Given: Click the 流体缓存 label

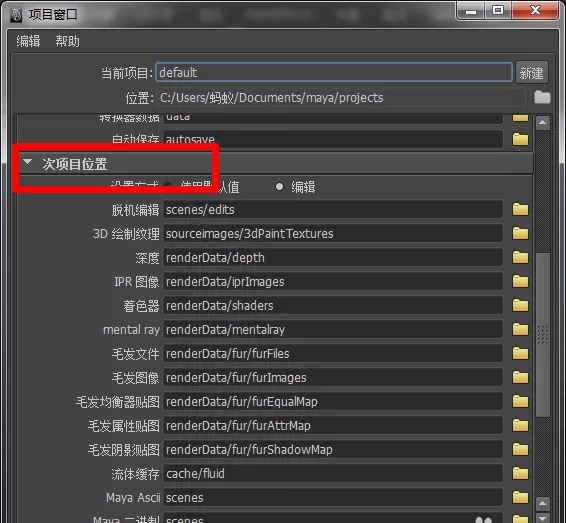Looking at the screenshot, I should (135, 474).
